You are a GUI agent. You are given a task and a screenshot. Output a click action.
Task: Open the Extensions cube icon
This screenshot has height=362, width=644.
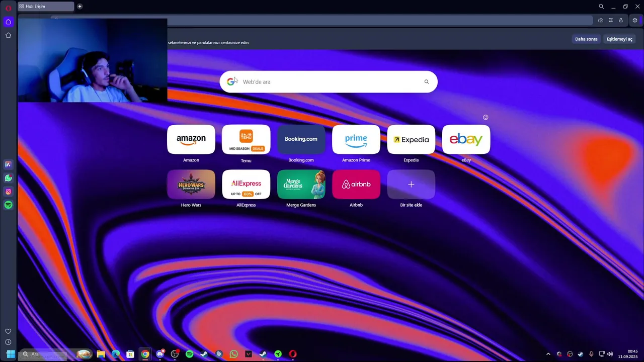pos(635,20)
